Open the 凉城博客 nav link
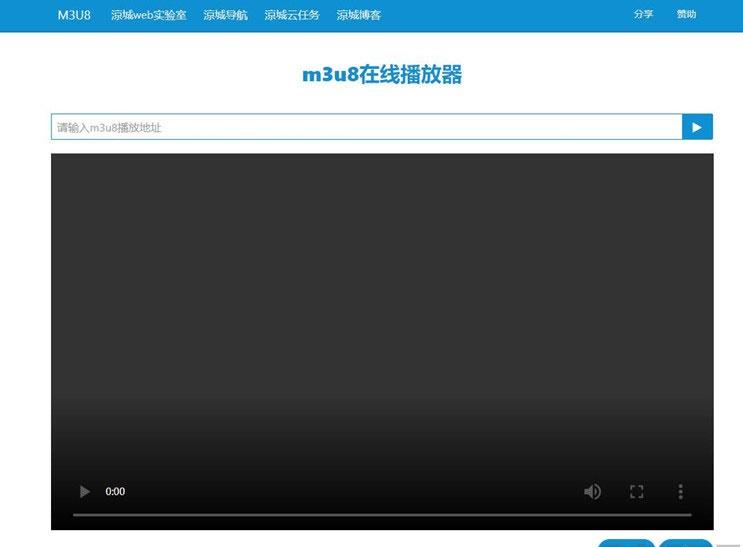This screenshot has height=547, width=743. [x=359, y=15]
